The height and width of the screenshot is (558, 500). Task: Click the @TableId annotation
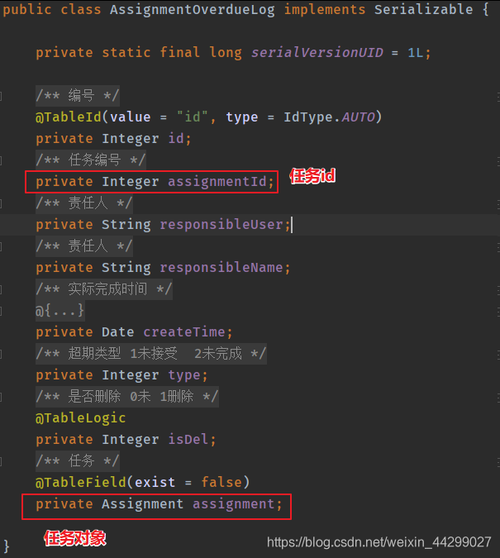[68, 117]
